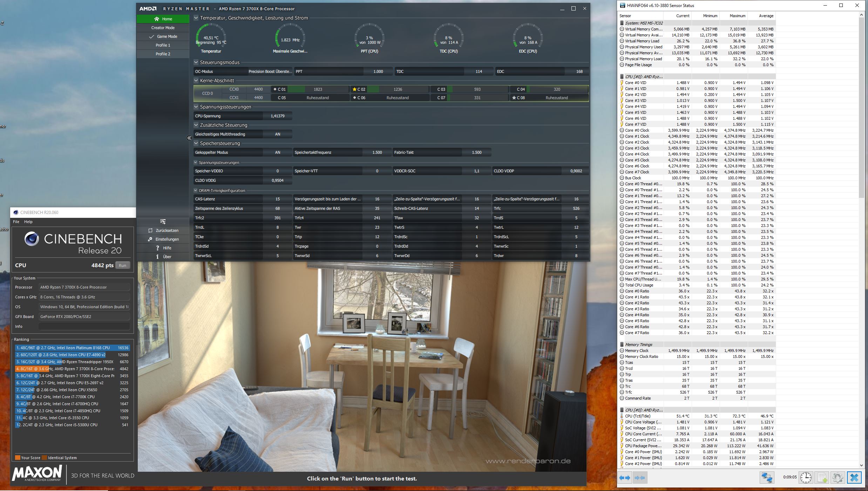The height and width of the screenshot is (491, 868).
Task: Open the Hilfe question mark item
Action: [x=163, y=248]
